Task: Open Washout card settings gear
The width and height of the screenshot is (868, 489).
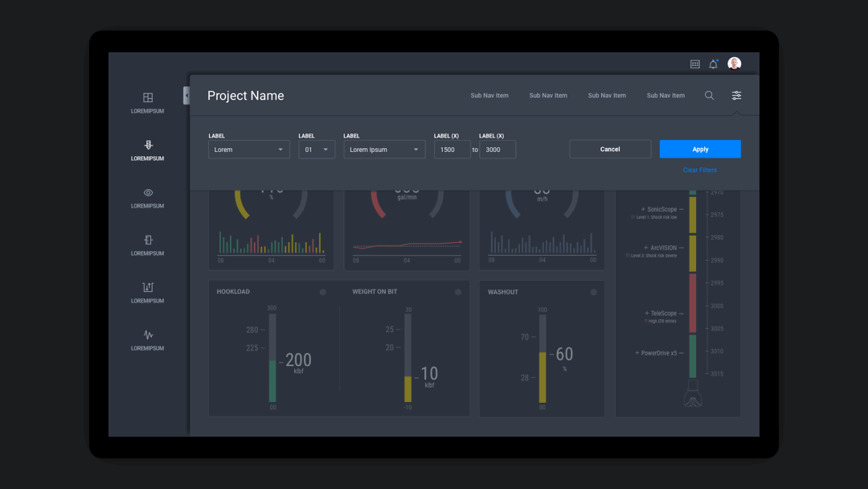Action: point(593,292)
